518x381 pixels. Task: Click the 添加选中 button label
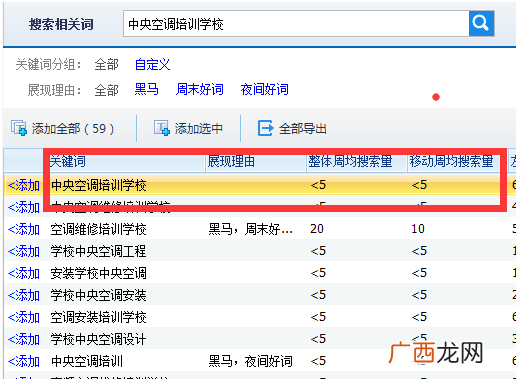tap(198, 129)
